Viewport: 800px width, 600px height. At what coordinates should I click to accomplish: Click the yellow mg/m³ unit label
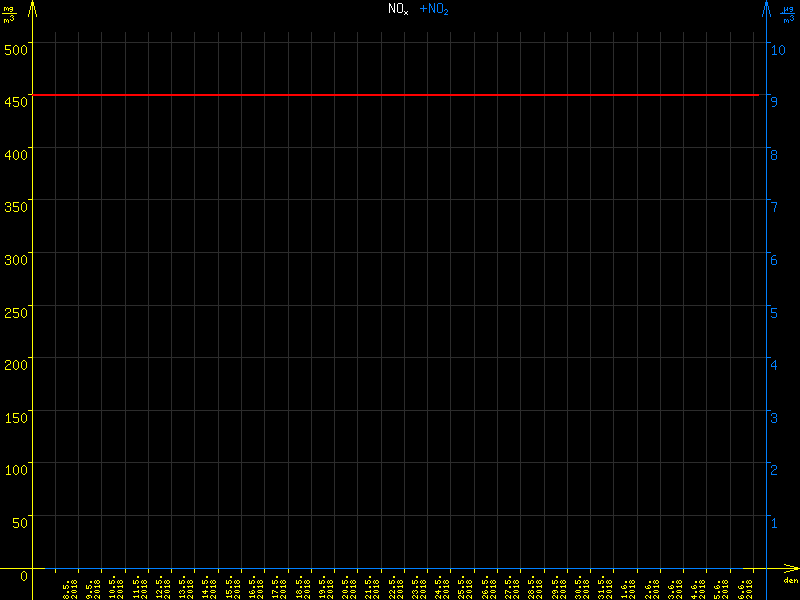coord(9,12)
